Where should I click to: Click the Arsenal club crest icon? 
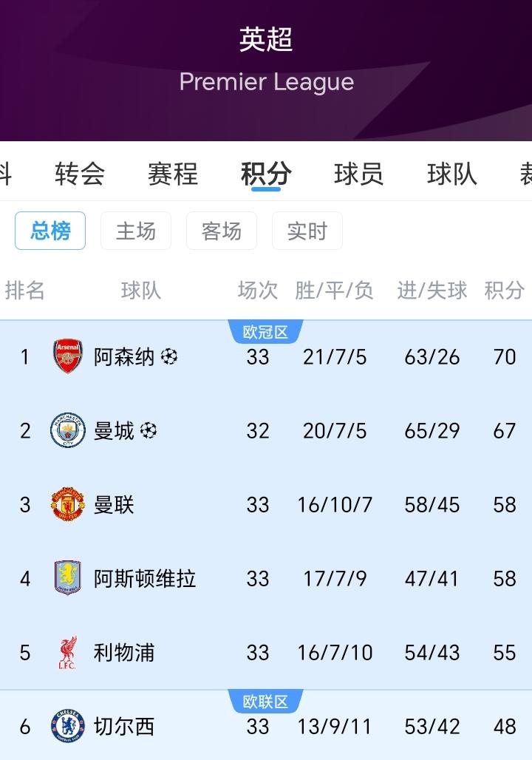tap(67, 356)
